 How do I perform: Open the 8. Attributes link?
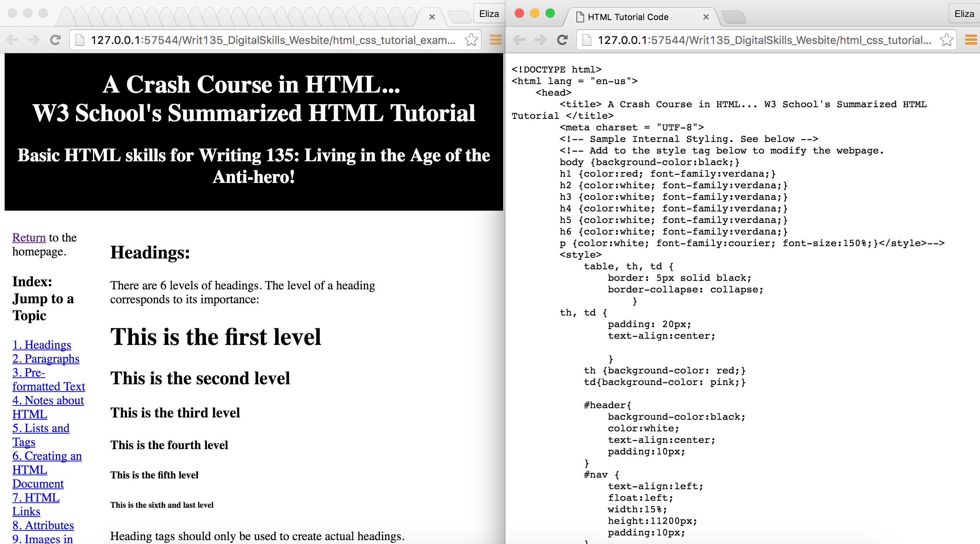click(43, 525)
